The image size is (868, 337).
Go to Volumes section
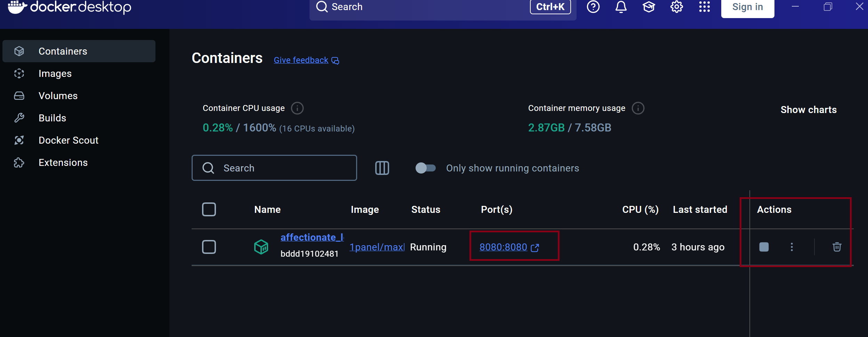coord(79,96)
